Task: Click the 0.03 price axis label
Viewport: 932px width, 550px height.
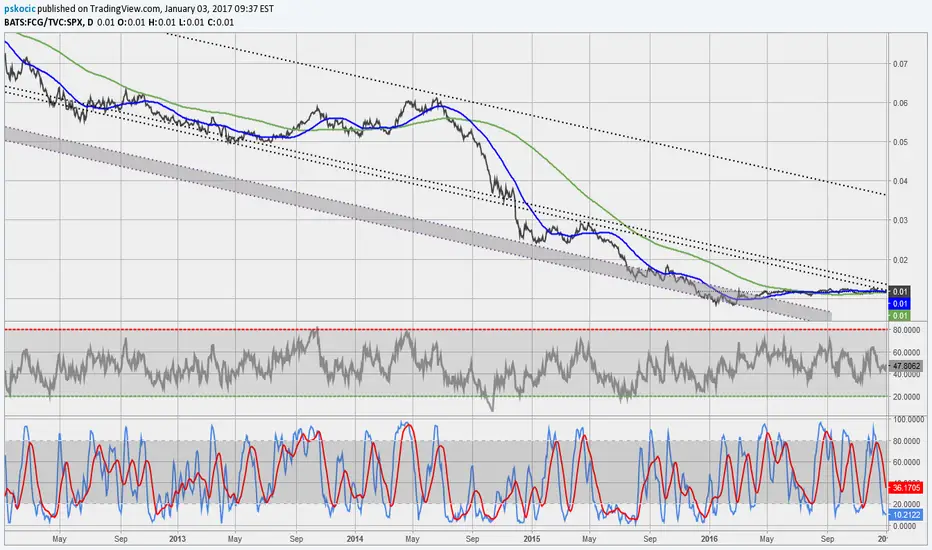Action: click(900, 220)
